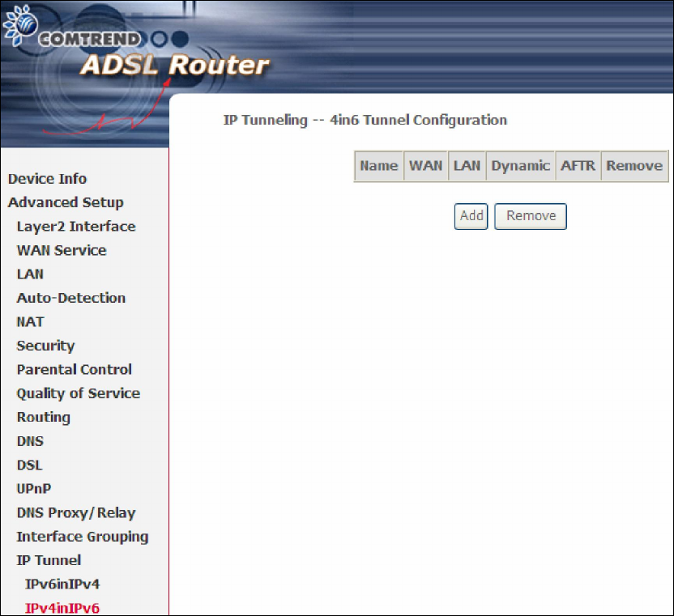Image resolution: width=674 pixels, height=616 pixels.
Task: Click the Remove column header in the table
Action: [634, 166]
